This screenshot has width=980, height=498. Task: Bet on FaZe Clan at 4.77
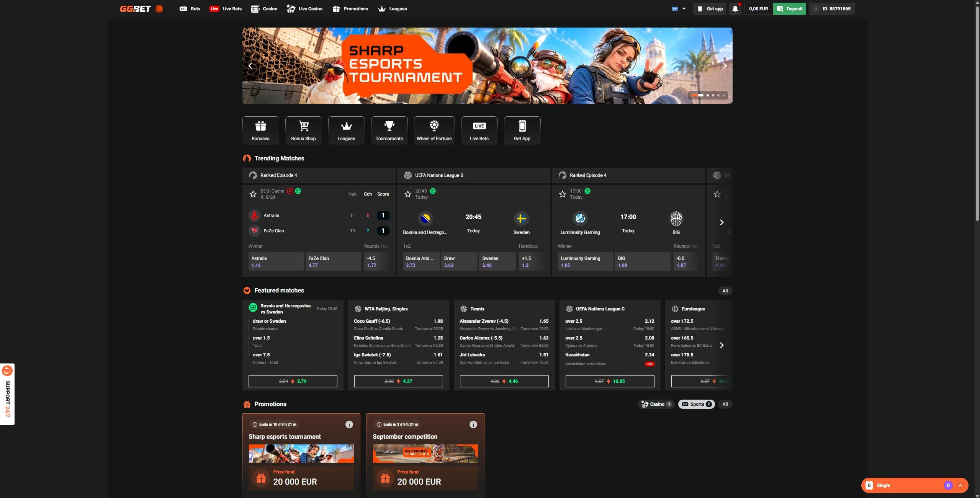tap(333, 261)
